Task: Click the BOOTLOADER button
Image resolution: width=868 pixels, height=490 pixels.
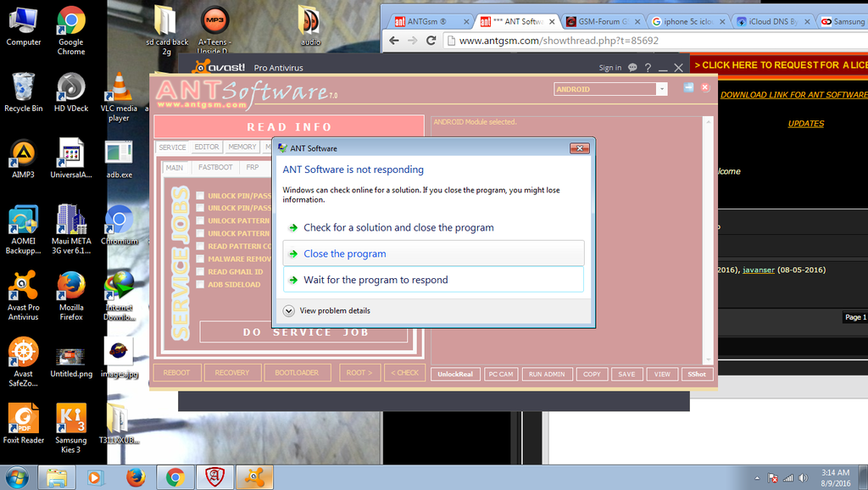Action: (297, 373)
